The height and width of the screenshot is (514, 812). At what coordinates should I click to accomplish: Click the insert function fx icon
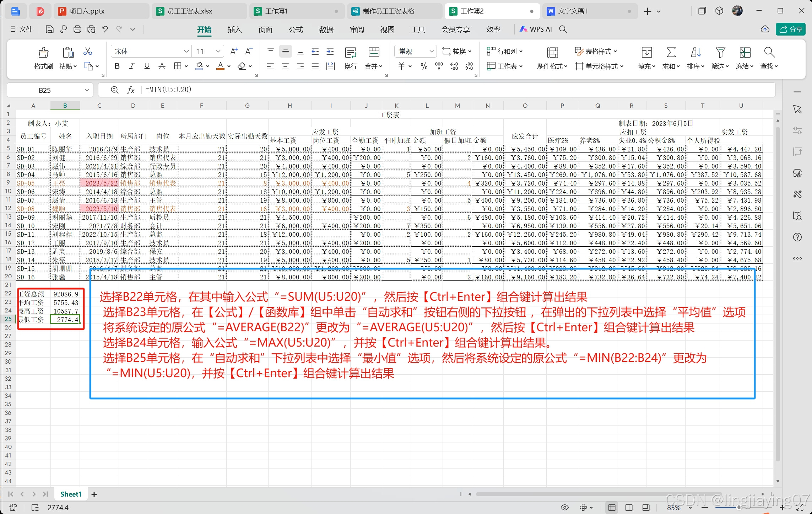pyautogui.click(x=131, y=90)
